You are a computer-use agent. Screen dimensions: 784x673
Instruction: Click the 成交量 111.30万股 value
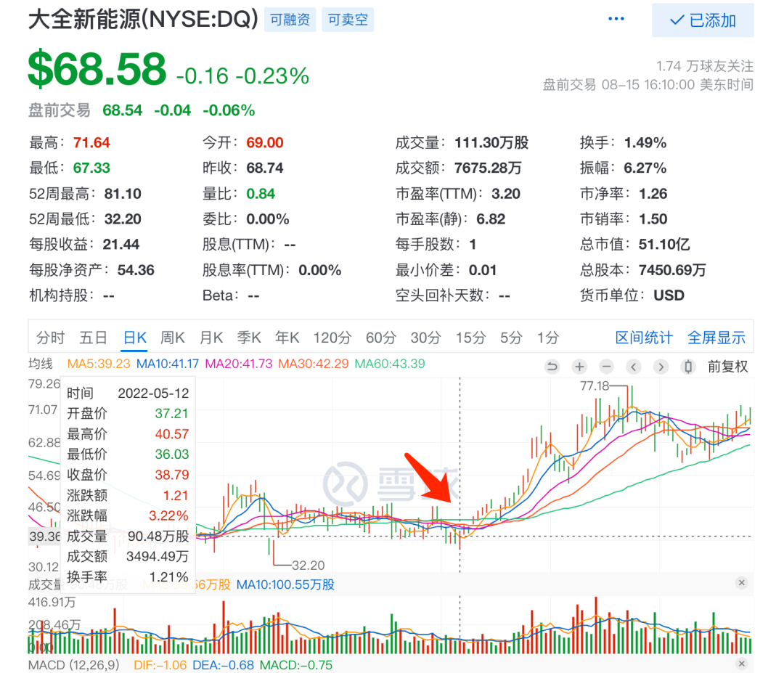(x=491, y=143)
